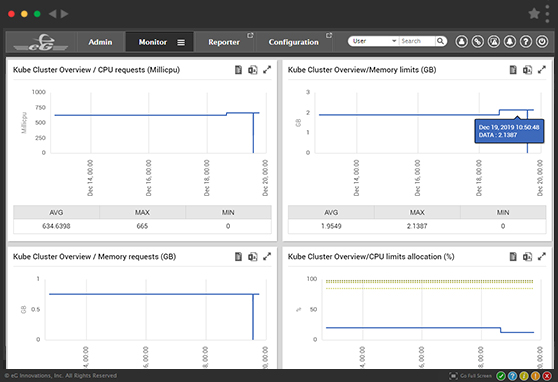Click the CPU requests AVG value 634.6398
558x382 pixels.
click(x=56, y=226)
